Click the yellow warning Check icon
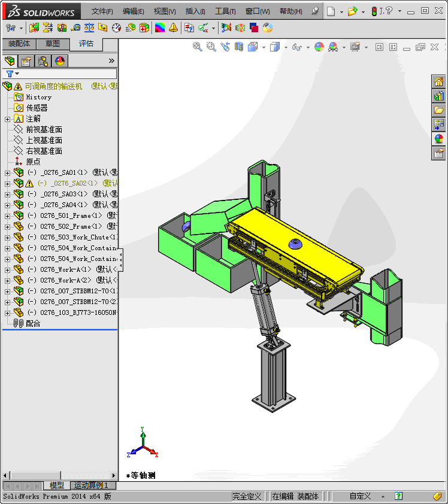 (x=173, y=28)
